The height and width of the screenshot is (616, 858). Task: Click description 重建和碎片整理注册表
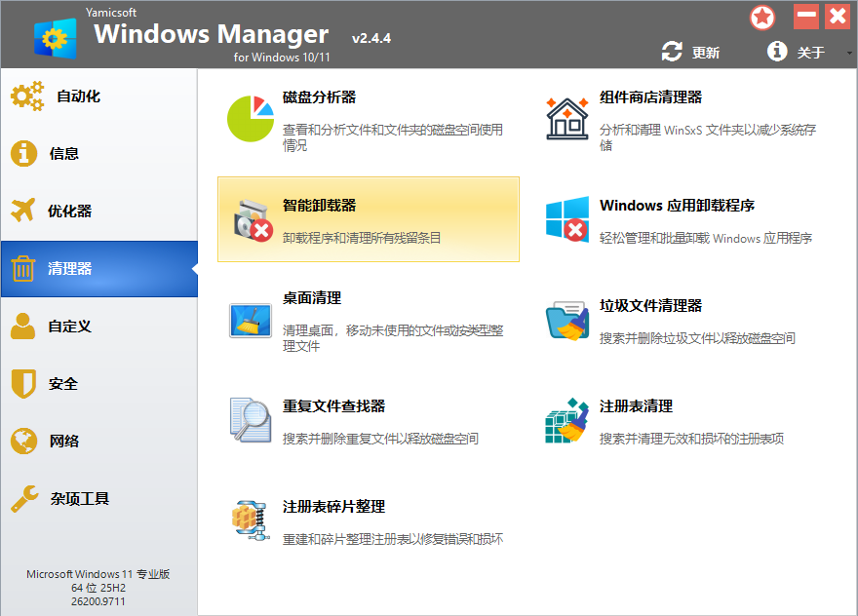(x=393, y=539)
